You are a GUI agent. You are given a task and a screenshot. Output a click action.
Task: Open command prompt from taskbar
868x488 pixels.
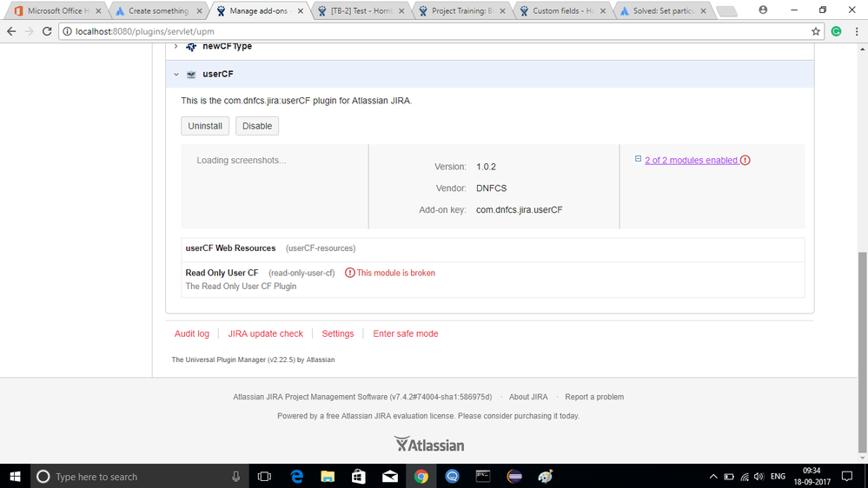tap(483, 477)
